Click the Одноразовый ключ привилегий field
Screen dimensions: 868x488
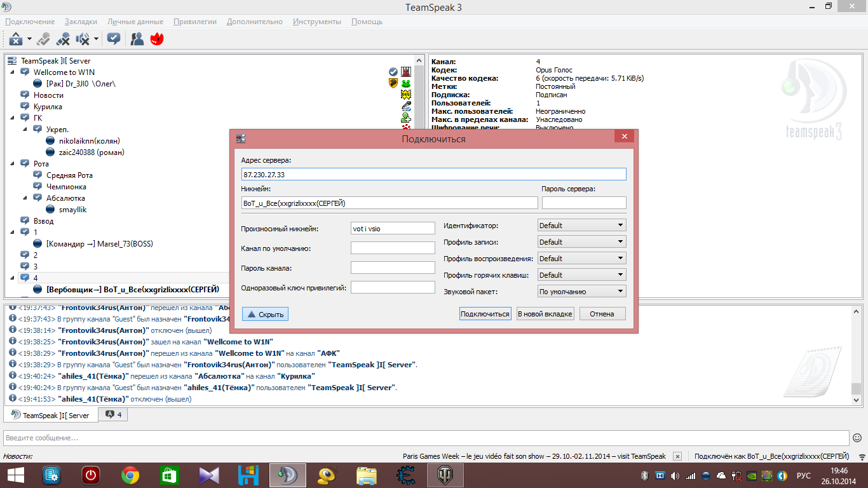tap(393, 287)
